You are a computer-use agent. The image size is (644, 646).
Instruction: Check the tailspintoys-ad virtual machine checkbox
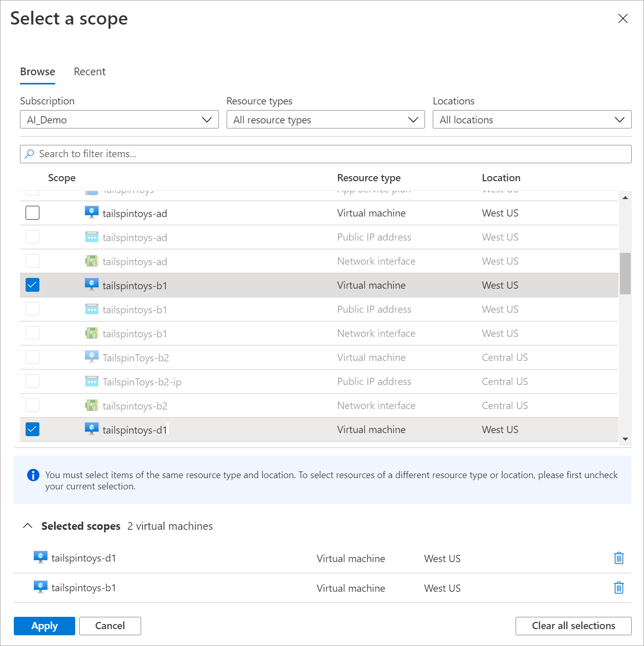click(33, 212)
